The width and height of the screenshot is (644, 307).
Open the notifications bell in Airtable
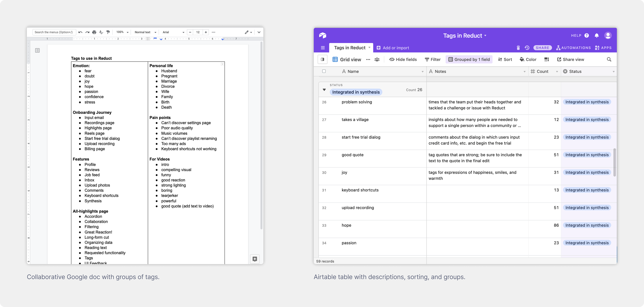597,36
